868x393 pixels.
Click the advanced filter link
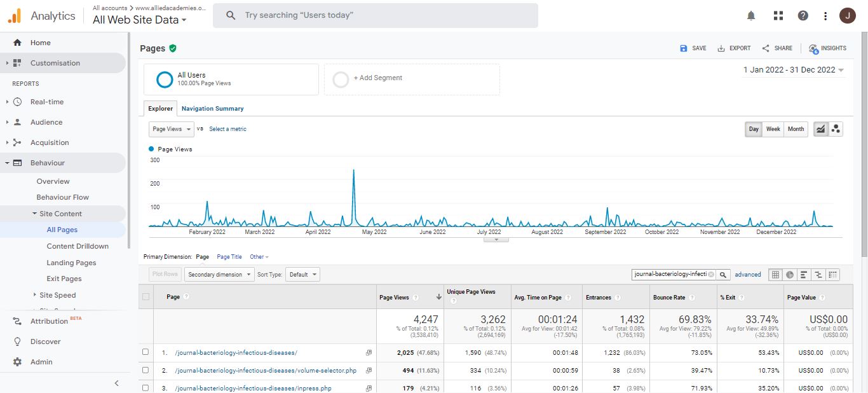[747, 275]
